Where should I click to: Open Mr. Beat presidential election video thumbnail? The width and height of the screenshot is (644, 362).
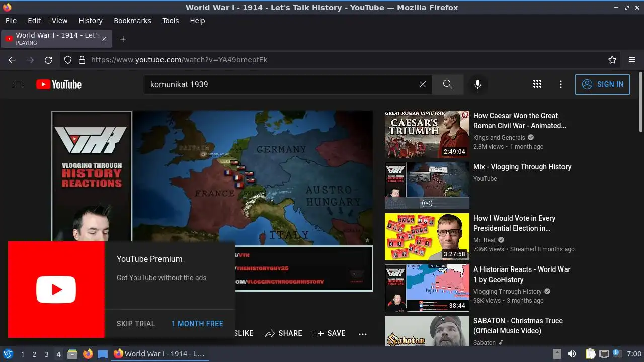click(x=427, y=237)
